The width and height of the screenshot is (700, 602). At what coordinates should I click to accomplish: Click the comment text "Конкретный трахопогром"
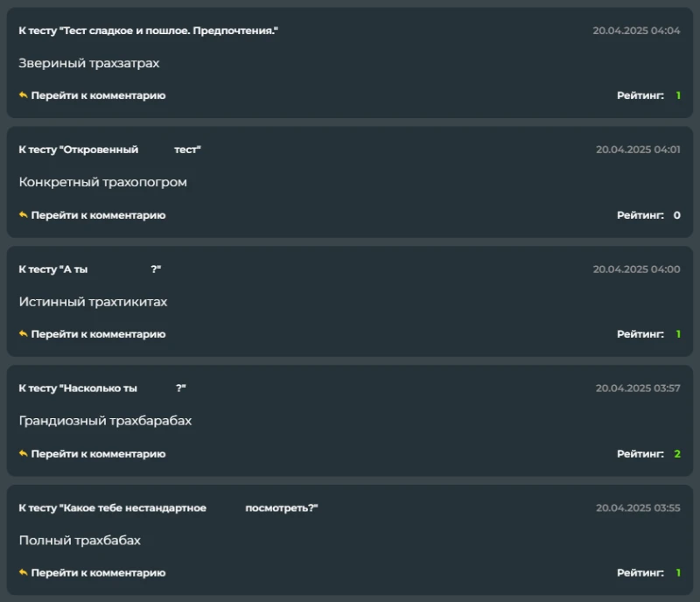[x=103, y=182]
